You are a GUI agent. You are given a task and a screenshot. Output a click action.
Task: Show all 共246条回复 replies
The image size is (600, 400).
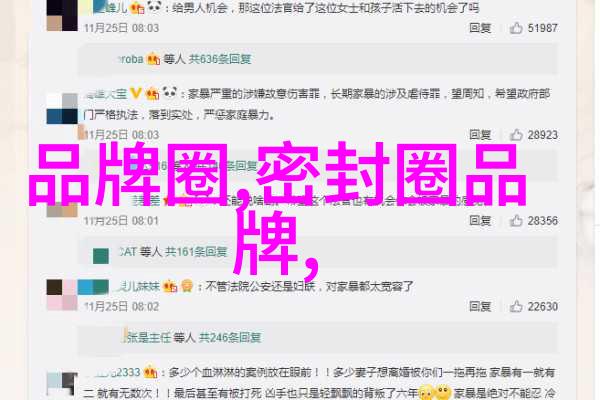pos(230,337)
